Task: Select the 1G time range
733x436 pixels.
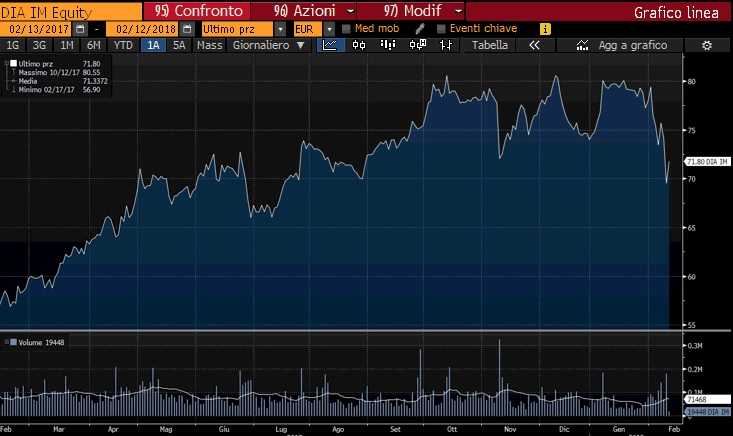Action: [x=13, y=45]
